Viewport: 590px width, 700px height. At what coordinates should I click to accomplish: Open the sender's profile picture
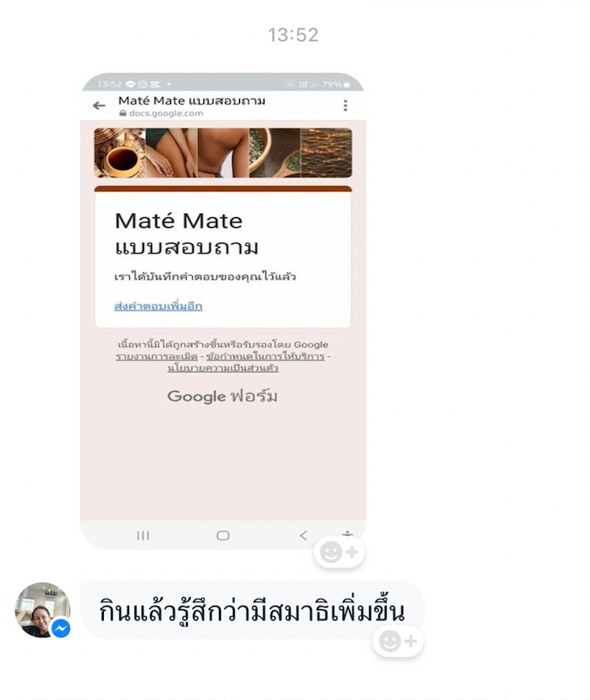click(x=43, y=609)
